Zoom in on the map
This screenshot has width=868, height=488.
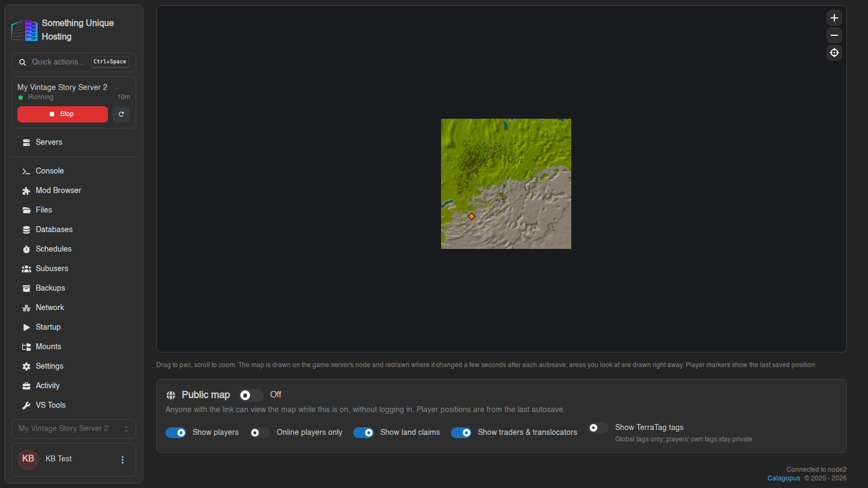pos(834,18)
